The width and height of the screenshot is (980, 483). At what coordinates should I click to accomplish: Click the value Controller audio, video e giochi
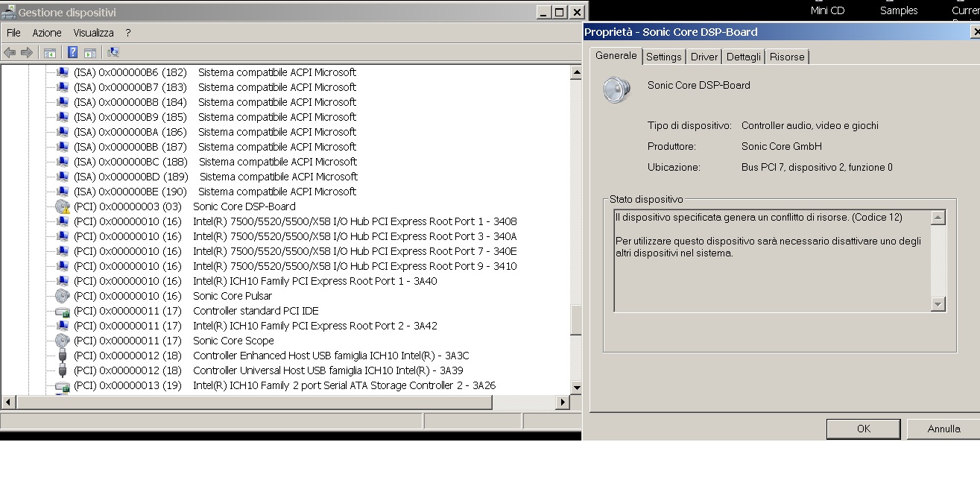point(810,126)
